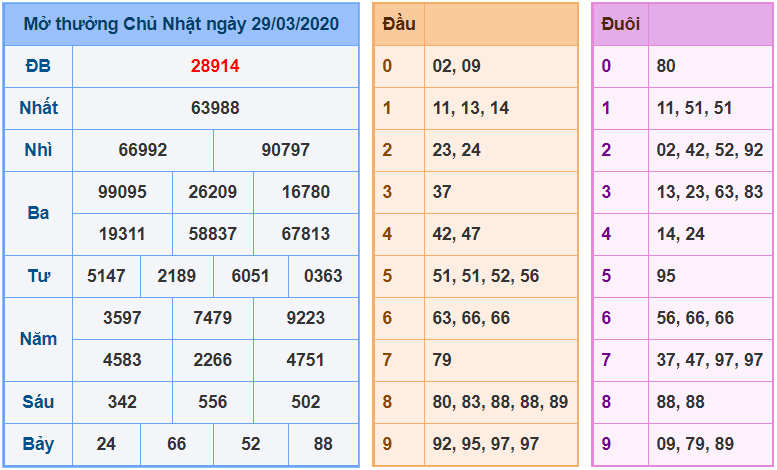Viewport: 777px width, 470px height.
Task: Click third prize number 67813
Action: pos(305,233)
